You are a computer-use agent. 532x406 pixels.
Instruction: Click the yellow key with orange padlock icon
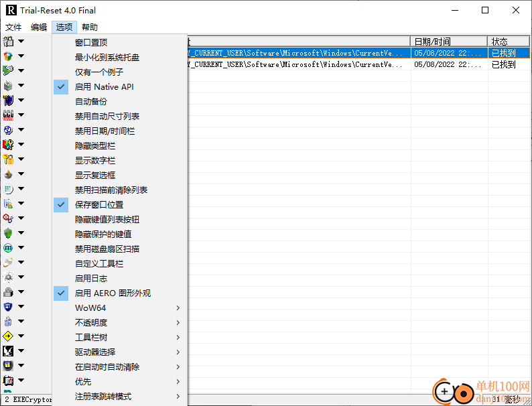pyautogui.click(x=8, y=159)
